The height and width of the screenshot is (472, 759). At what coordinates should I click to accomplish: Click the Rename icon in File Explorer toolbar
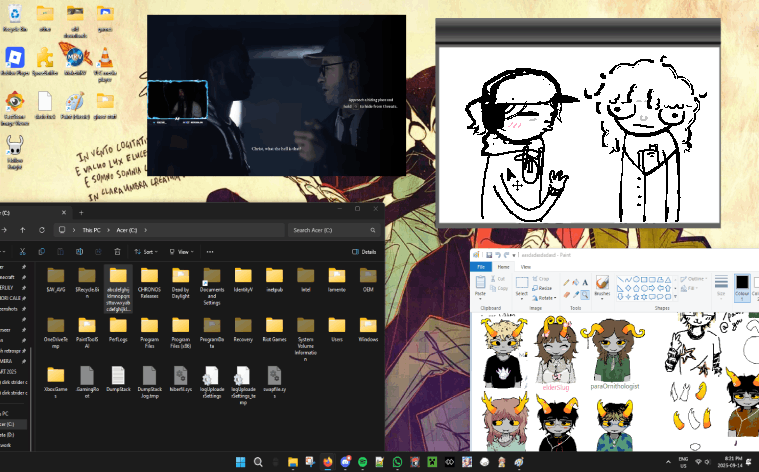pos(79,252)
